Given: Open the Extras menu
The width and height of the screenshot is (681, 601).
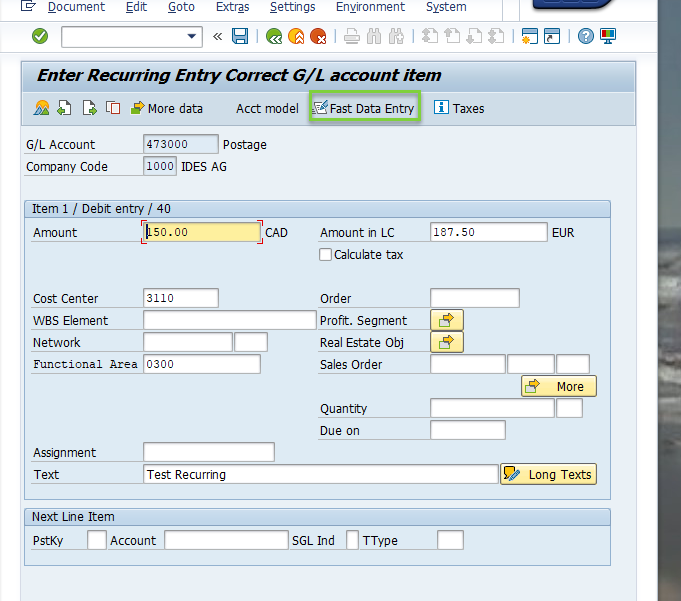Looking at the screenshot, I should click(x=232, y=7).
